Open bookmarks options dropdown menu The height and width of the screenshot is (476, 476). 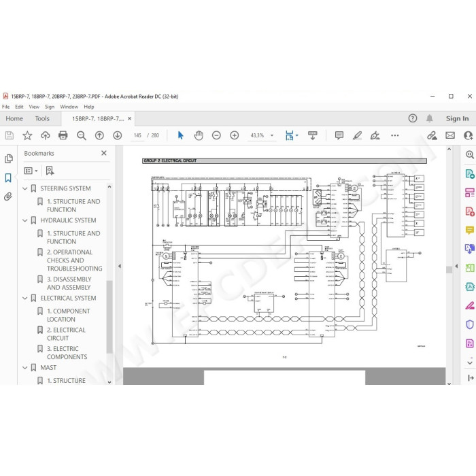click(31, 171)
